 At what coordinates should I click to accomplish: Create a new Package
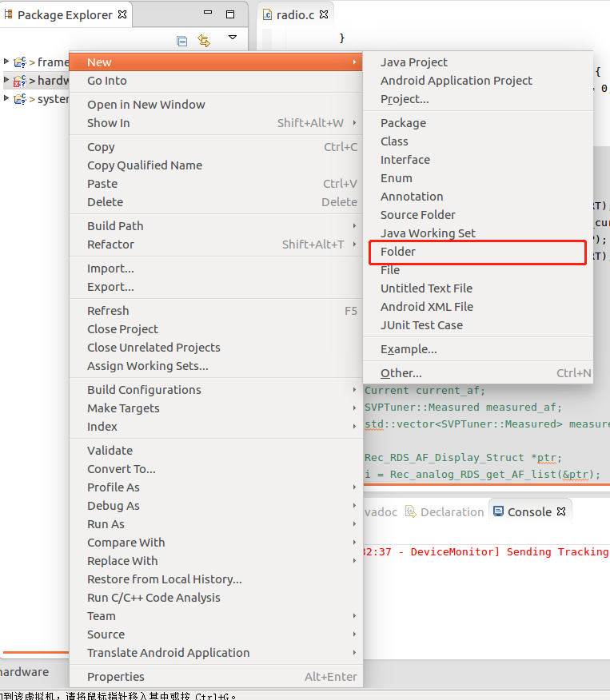(478, 123)
